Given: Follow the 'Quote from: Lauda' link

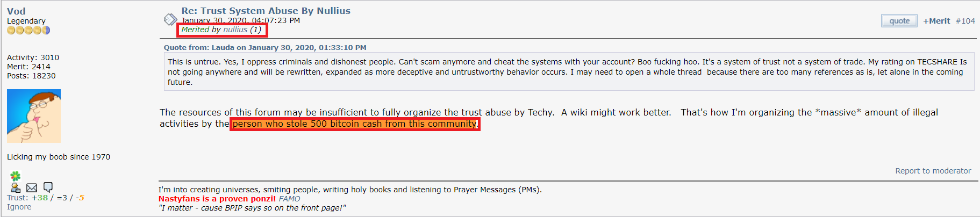Looking at the screenshot, I should pyautogui.click(x=265, y=47).
